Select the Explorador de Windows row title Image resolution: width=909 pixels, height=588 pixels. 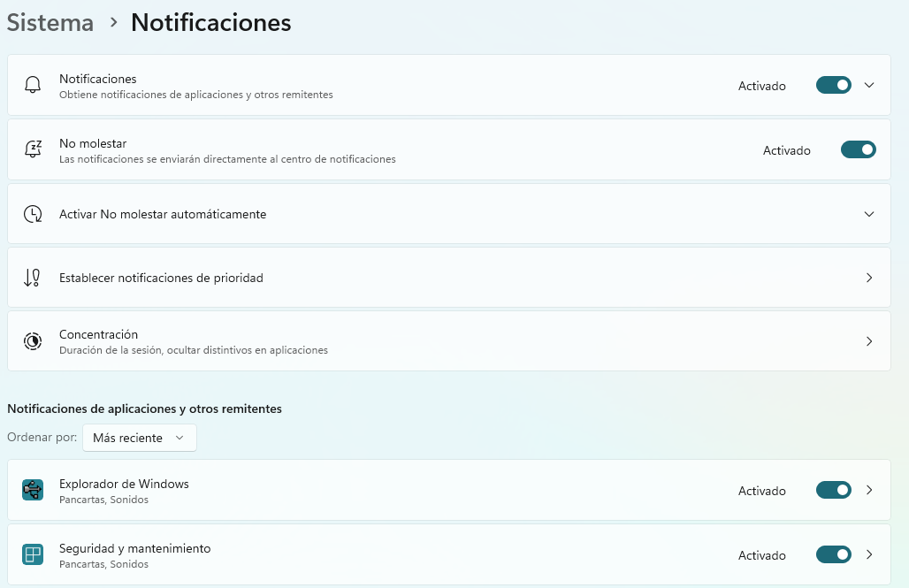pos(124,484)
